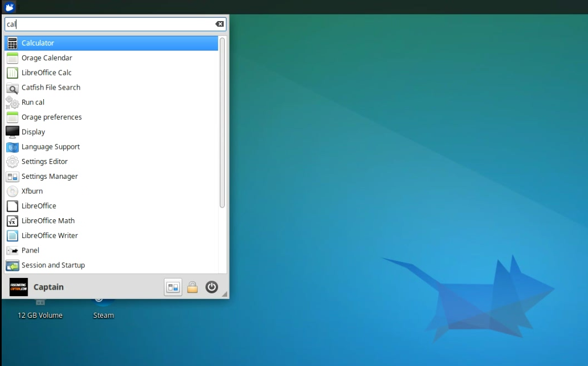The image size is (588, 366).
Task: Choose "Orage preferences" from the results
Action: [51, 117]
